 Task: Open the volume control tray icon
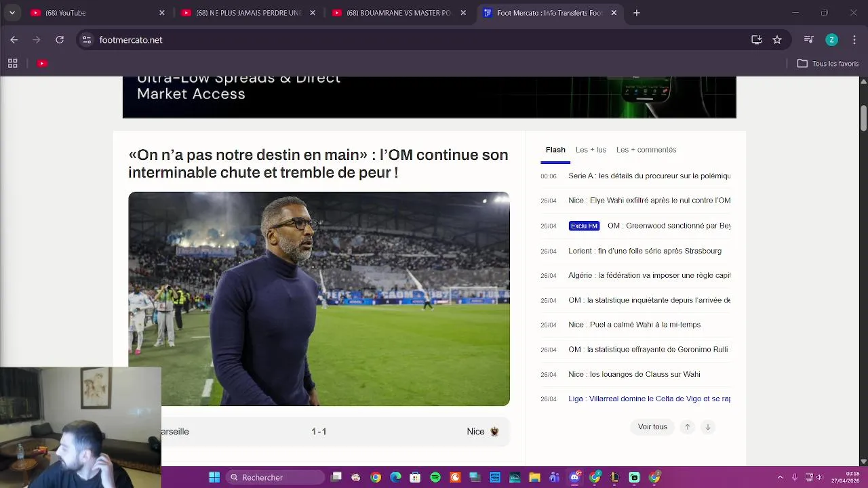point(819,478)
